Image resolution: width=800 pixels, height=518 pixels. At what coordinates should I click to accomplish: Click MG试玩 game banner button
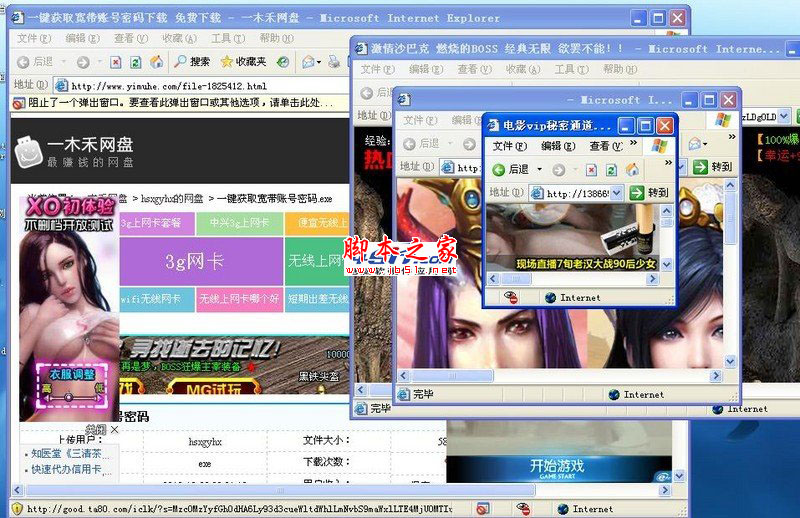[x=214, y=389]
